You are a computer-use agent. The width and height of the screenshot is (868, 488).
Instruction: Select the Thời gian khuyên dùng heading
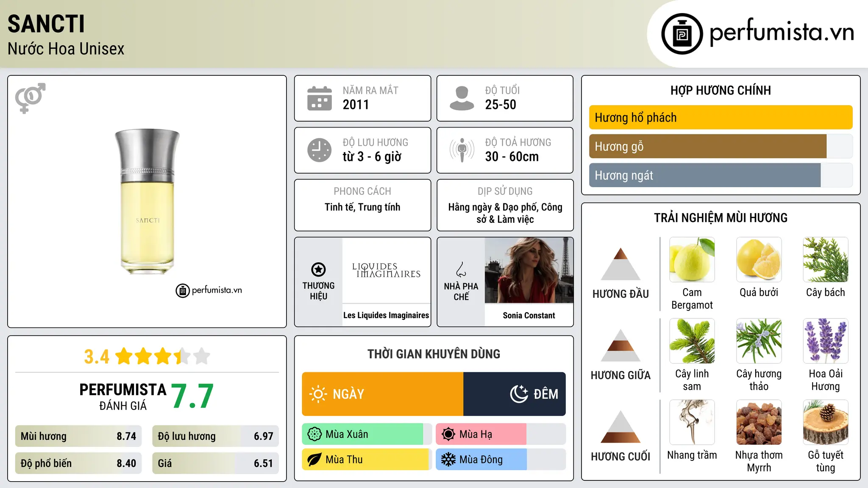[x=434, y=354]
